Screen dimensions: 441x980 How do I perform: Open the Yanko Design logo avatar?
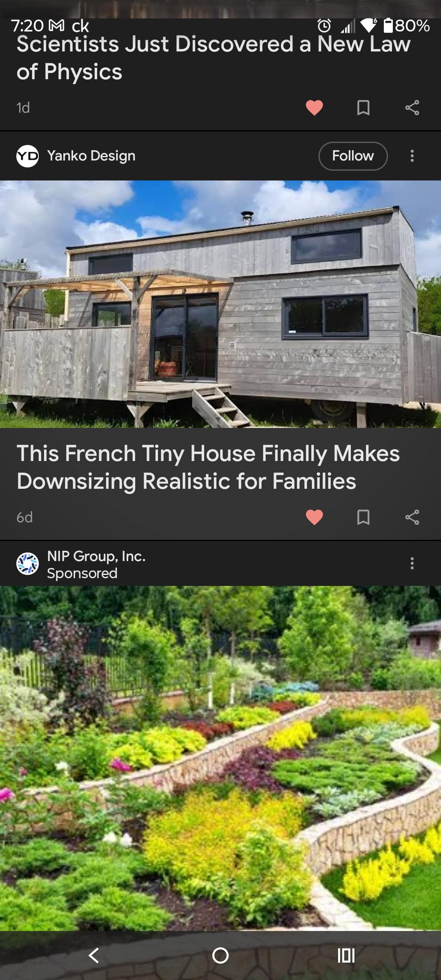(x=27, y=156)
